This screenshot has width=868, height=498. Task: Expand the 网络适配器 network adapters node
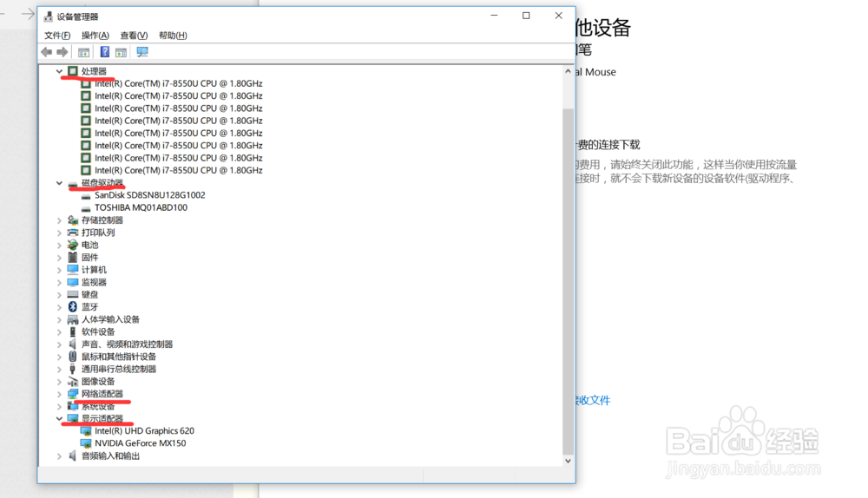(59, 394)
